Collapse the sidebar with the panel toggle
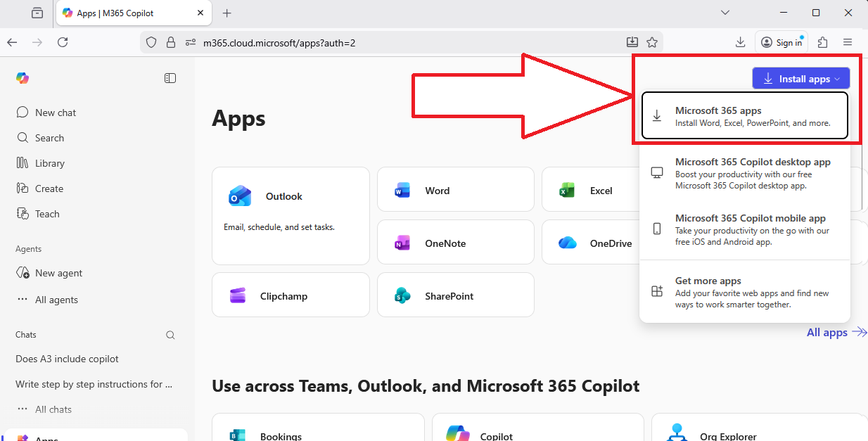This screenshot has height=441, width=868. 170,77
